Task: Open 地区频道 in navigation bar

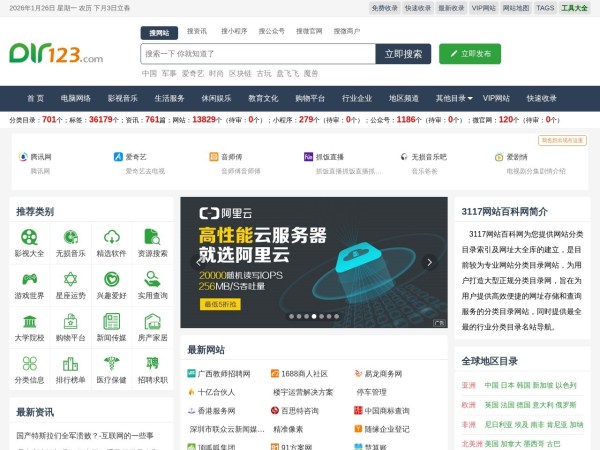Action: 404,98
